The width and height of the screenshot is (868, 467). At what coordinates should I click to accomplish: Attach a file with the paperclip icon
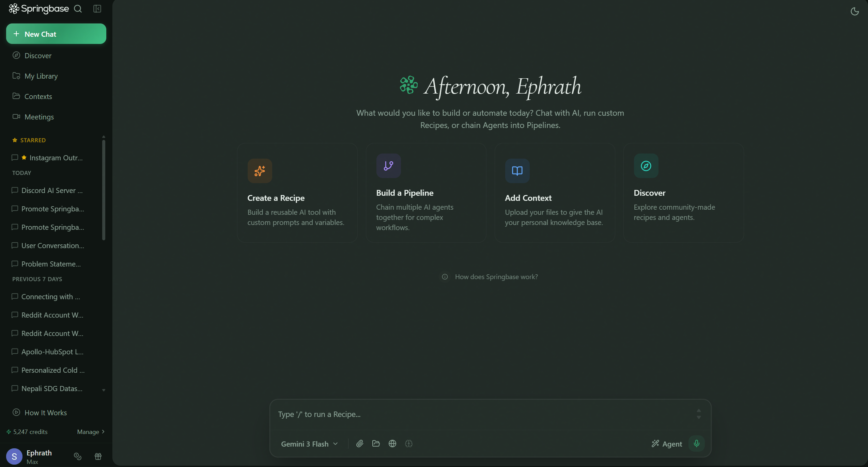(360, 444)
